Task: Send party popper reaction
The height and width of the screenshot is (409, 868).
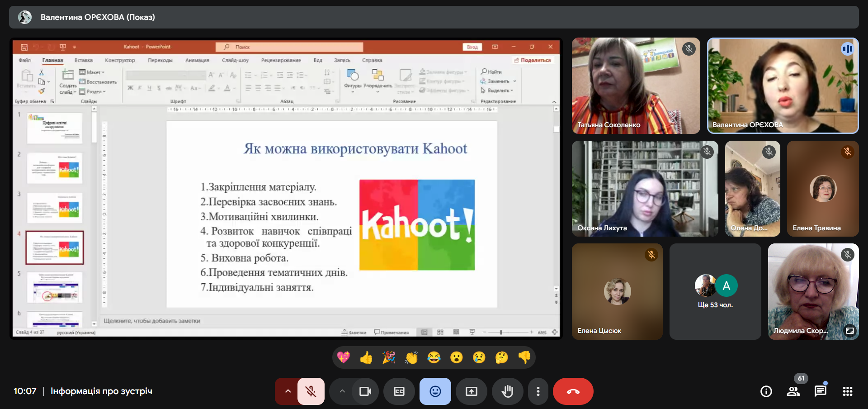Action: (x=389, y=357)
